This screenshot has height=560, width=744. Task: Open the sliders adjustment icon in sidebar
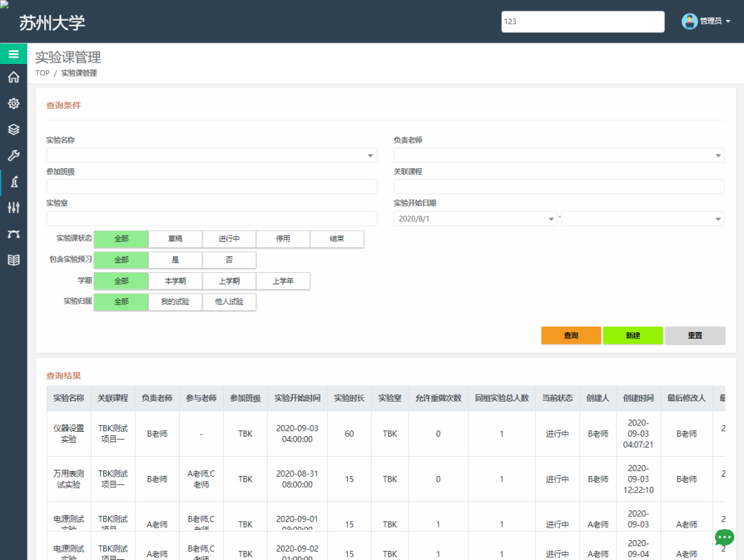coord(14,207)
